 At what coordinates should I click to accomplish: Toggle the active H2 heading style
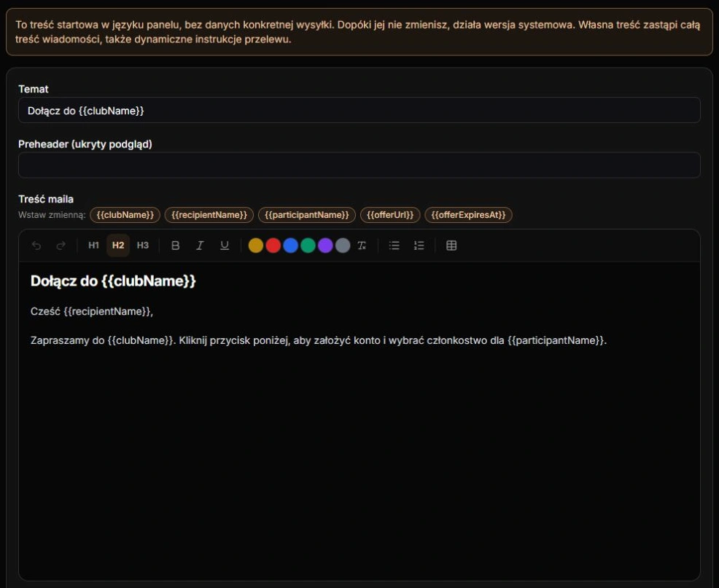pos(118,246)
